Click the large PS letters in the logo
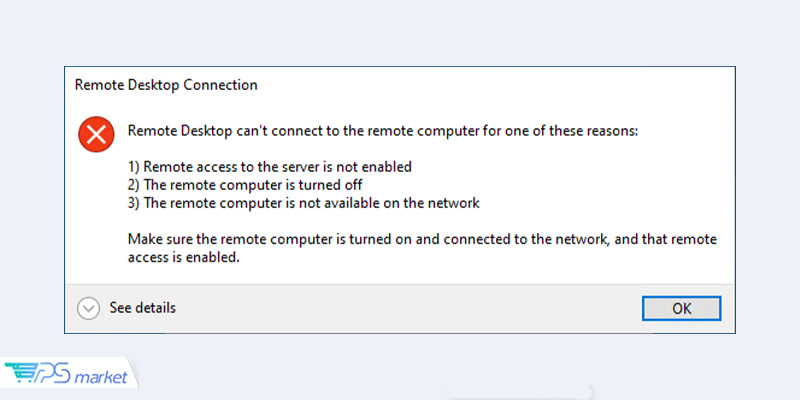Viewport: 800px width, 400px height. pyautogui.click(x=54, y=373)
